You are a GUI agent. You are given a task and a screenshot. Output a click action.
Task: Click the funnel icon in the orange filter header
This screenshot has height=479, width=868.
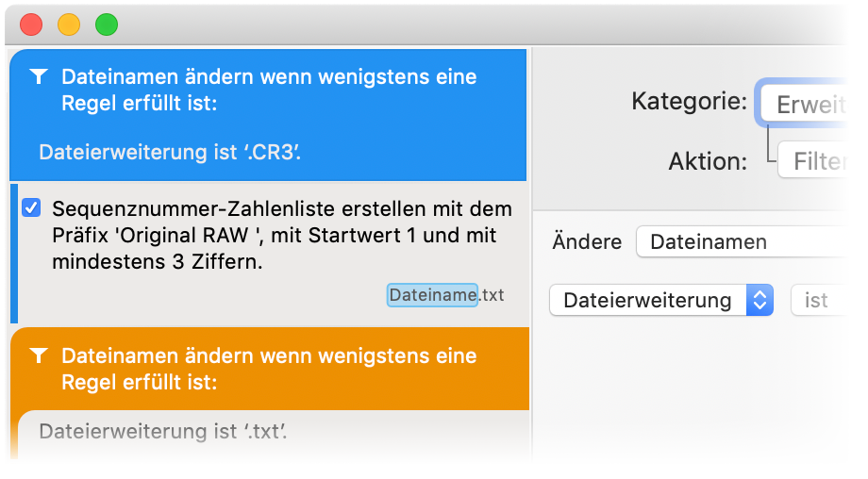pos(39,356)
